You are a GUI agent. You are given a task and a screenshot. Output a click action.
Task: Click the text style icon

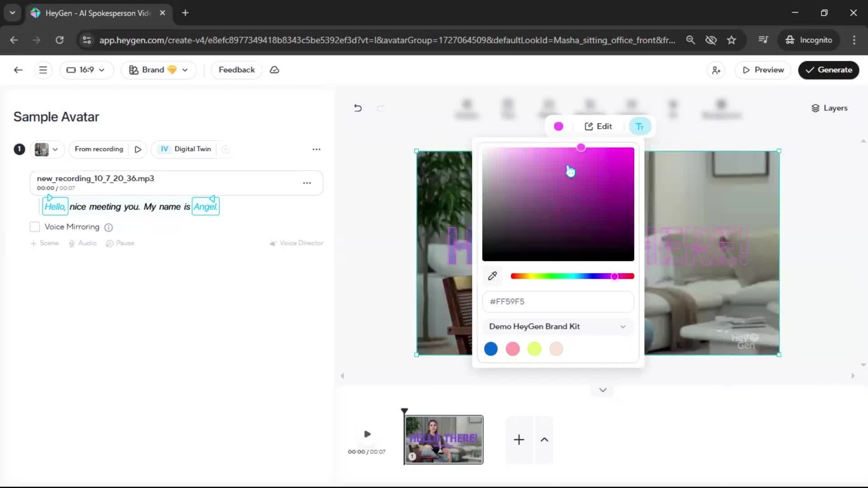coord(640,127)
